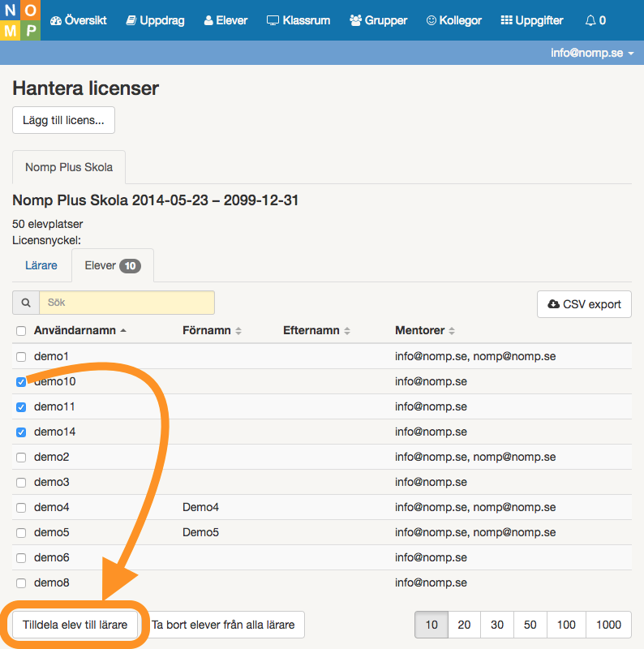Click Ta bort elever från alla lärare
644x649 pixels.
click(x=223, y=625)
